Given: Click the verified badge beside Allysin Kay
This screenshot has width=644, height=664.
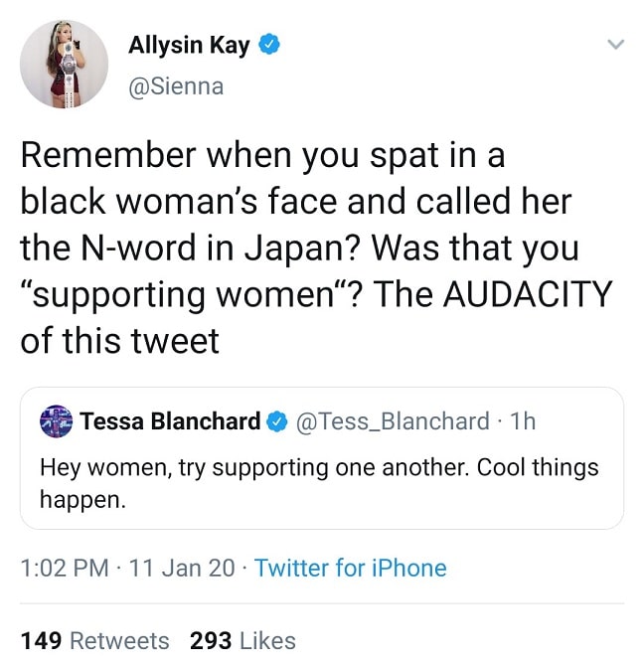Looking at the screenshot, I should point(268,45).
